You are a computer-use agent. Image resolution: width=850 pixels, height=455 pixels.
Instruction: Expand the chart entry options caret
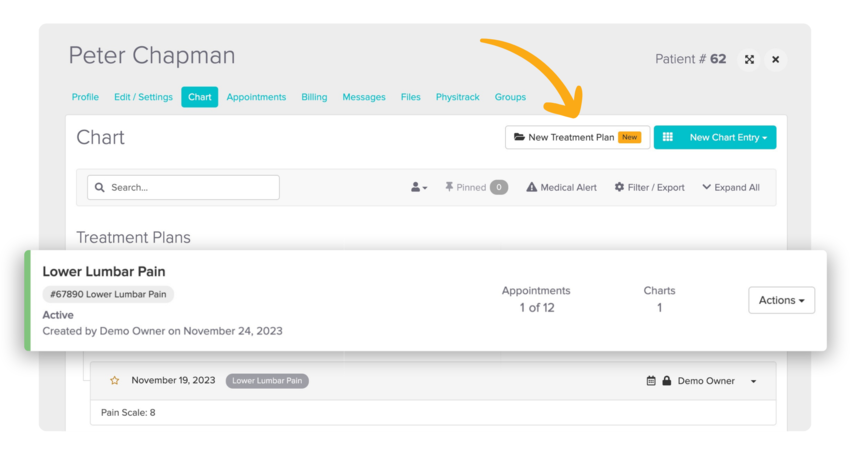click(754, 381)
